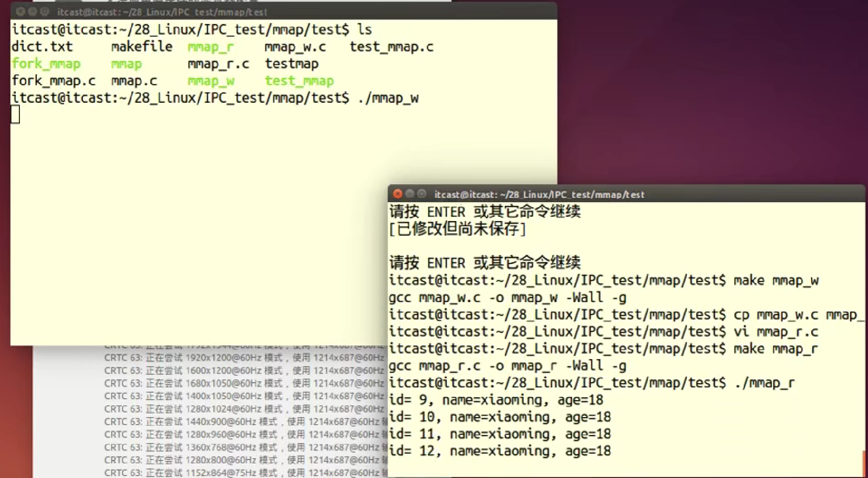Select the green mmap_w executable in the ls listing
The height and width of the screenshot is (478, 868).
[211, 81]
